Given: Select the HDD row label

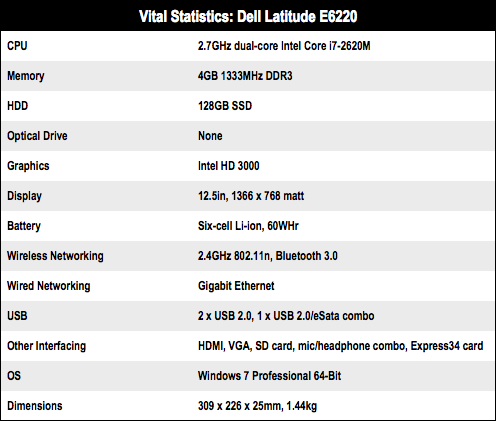Looking at the screenshot, I should [17, 106].
